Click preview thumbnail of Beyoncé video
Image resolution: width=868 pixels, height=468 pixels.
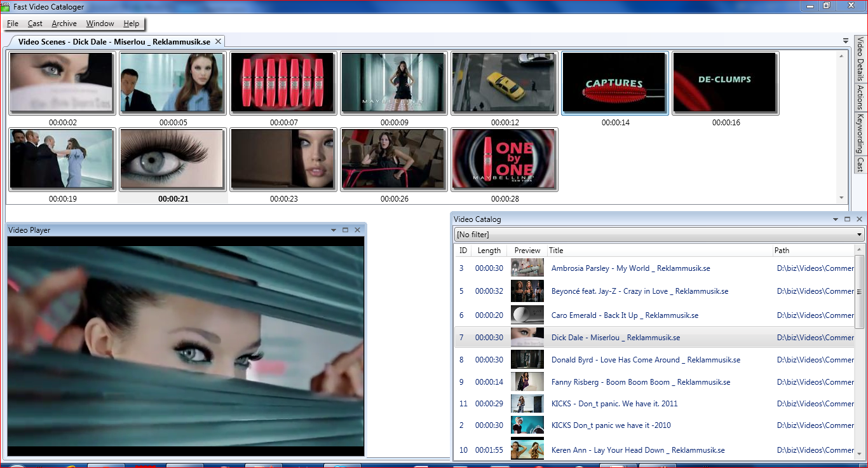pos(527,291)
